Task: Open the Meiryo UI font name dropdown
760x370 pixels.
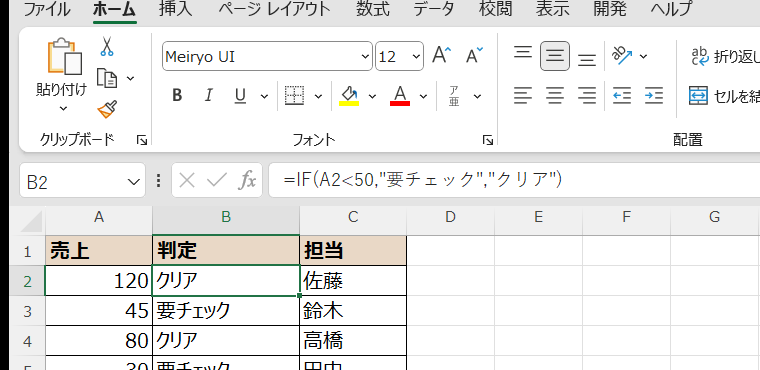Action: tap(365, 57)
